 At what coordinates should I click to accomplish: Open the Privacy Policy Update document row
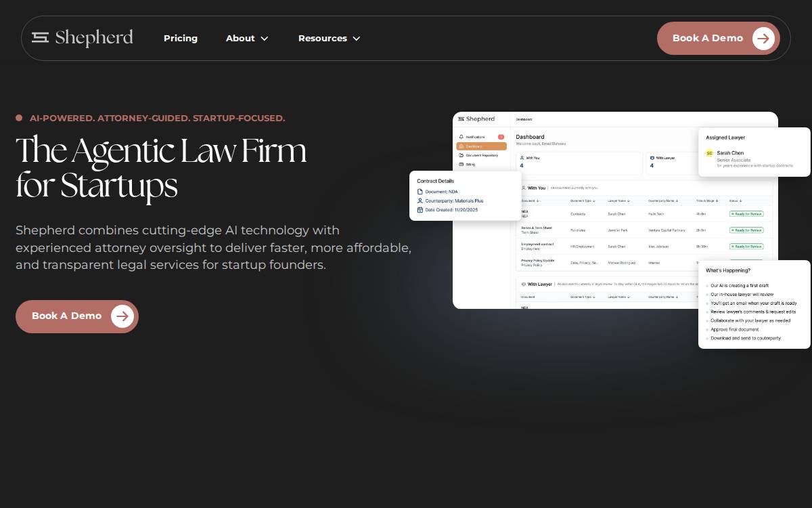(607, 263)
